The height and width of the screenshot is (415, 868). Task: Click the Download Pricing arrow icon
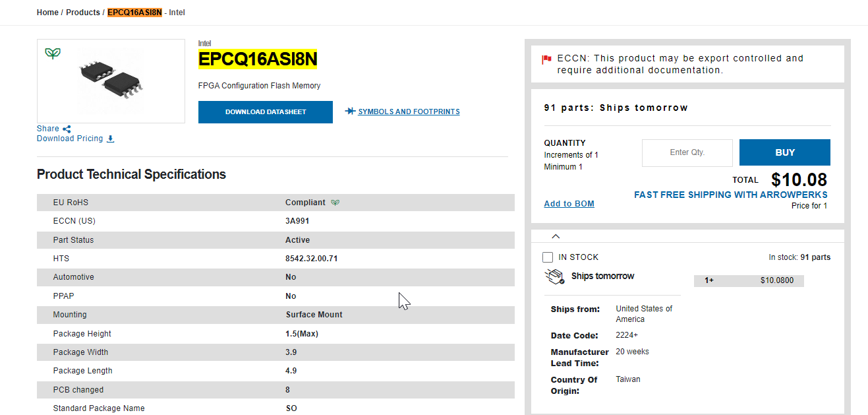click(111, 139)
